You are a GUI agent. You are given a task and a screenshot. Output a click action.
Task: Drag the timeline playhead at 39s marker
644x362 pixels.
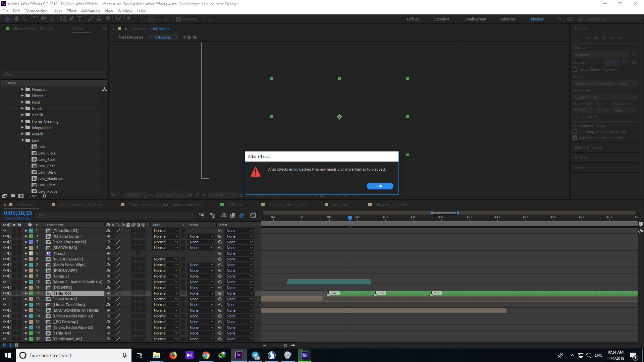350,217
